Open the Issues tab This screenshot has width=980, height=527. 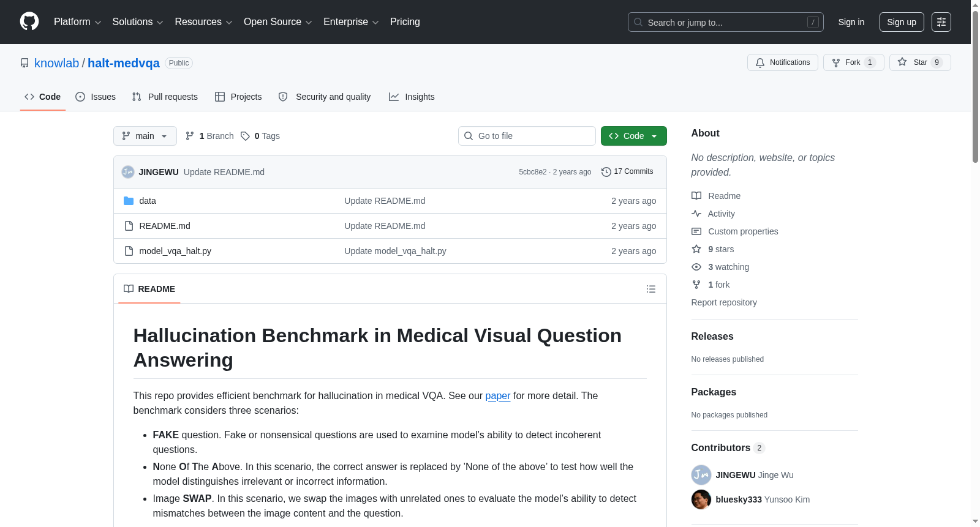click(x=96, y=97)
